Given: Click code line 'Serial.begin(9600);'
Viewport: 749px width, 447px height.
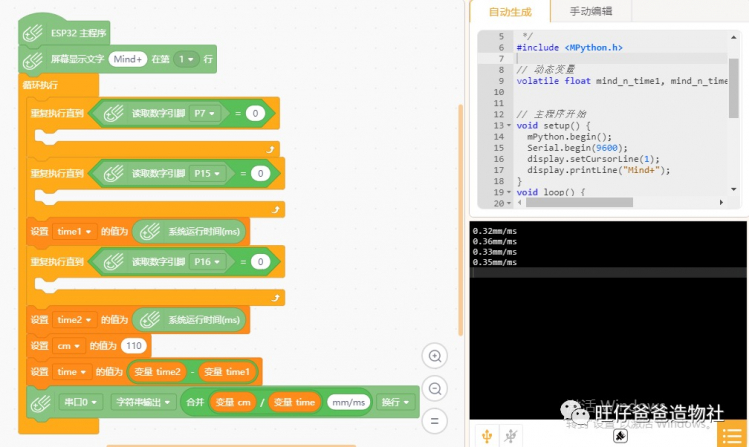Looking at the screenshot, I should [x=577, y=148].
